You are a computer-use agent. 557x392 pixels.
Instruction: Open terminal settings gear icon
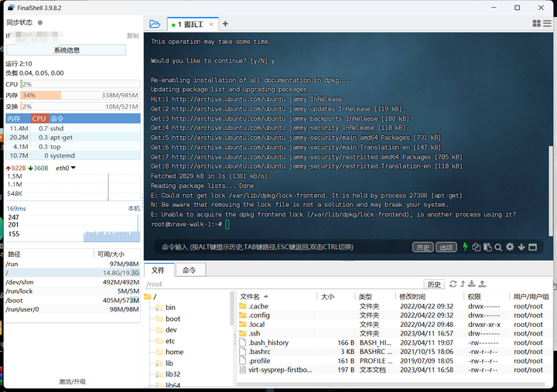click(x=510, y=247)
